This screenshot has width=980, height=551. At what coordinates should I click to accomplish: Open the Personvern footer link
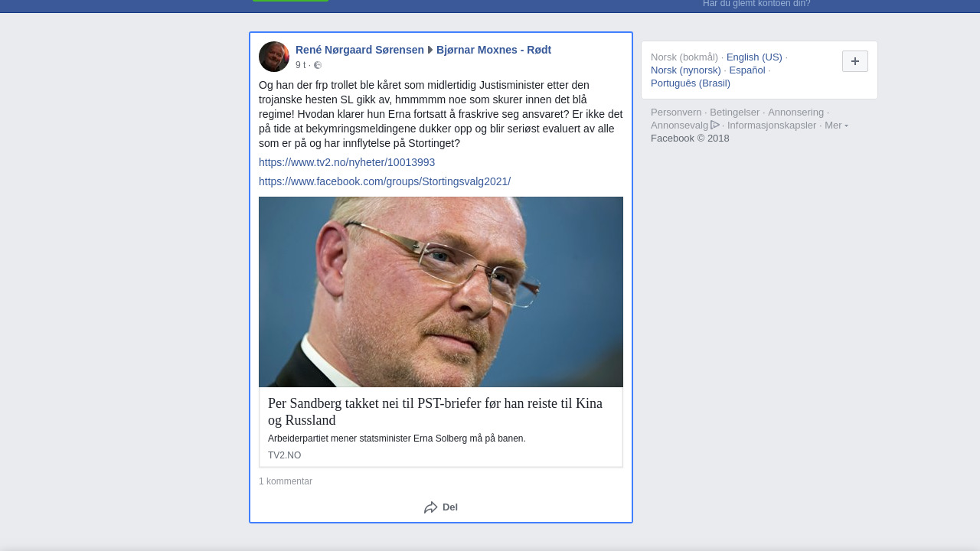676,112
